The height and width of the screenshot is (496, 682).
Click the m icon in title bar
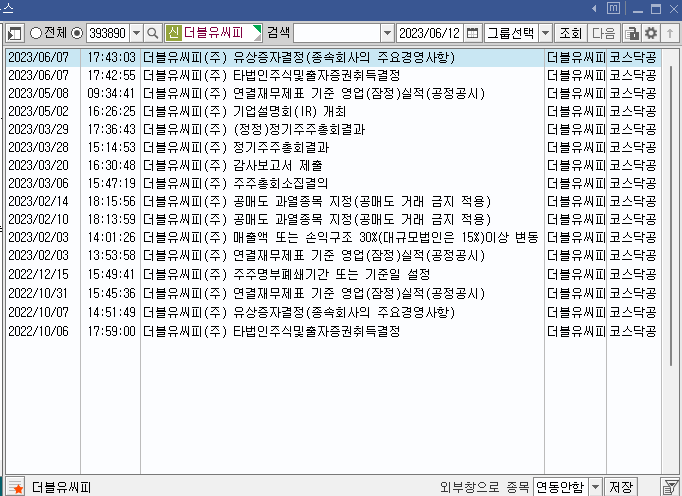613,8
